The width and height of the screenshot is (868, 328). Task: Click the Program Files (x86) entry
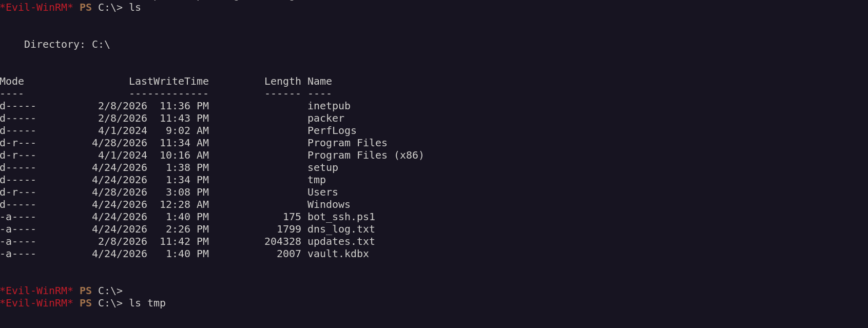[x=365, y=155]
